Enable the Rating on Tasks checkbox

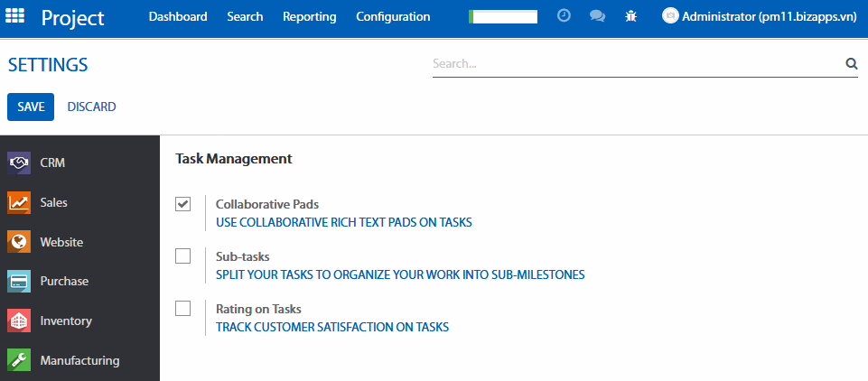183,309
